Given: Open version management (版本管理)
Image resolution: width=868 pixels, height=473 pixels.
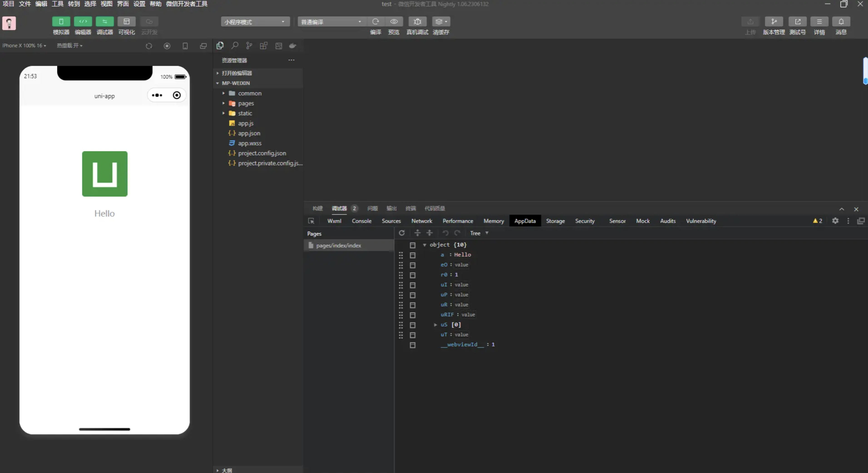Looking at the screenshot, I should (x=774, y=22).
